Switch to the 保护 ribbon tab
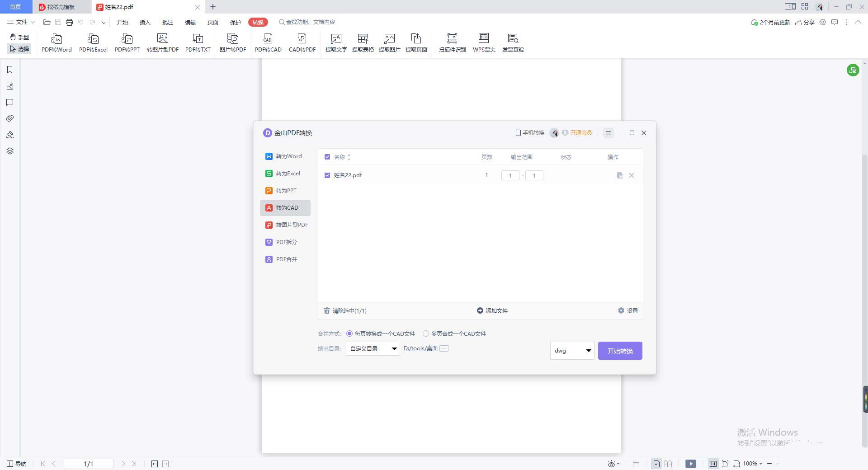868x470 pixels. tap(235, 22)
